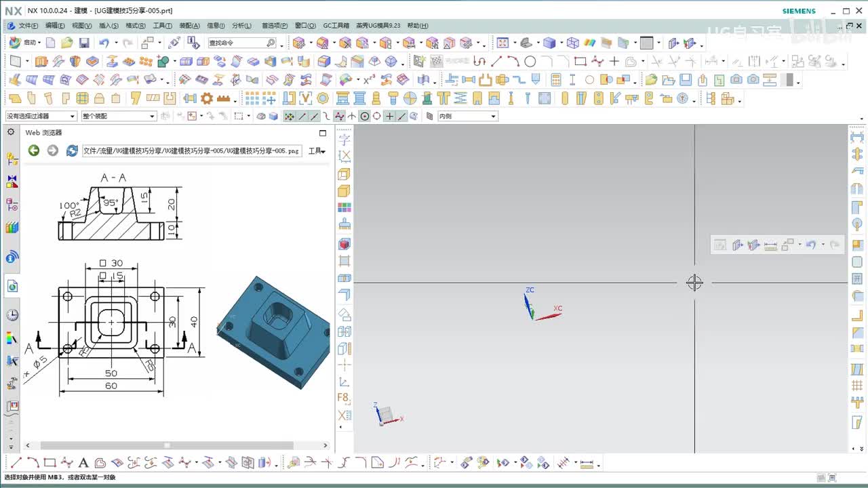The image size is (868, 488).
Task: Open the 编辑(E) menu
Action: coord(55,26)
